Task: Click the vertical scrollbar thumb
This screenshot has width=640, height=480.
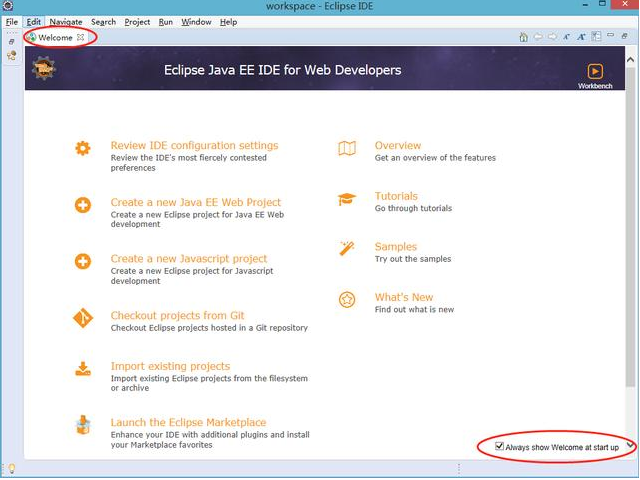Action: click(x=630, y=227)
